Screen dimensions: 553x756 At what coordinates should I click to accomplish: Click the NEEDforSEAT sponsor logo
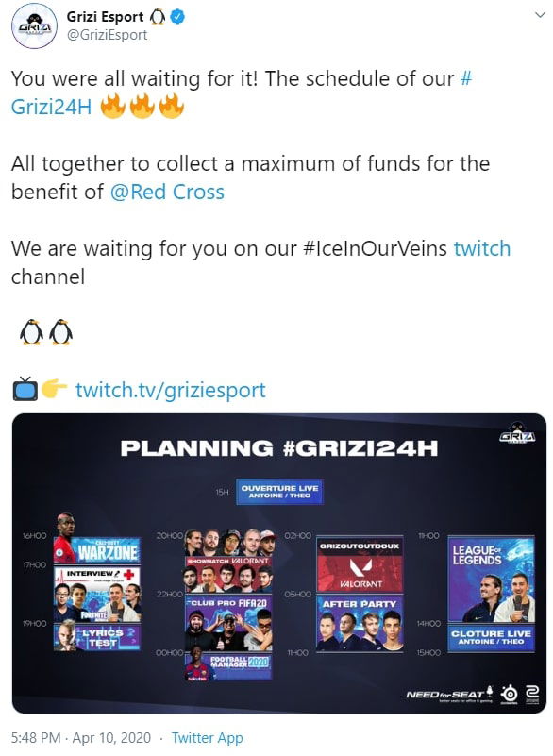[449, 695]
